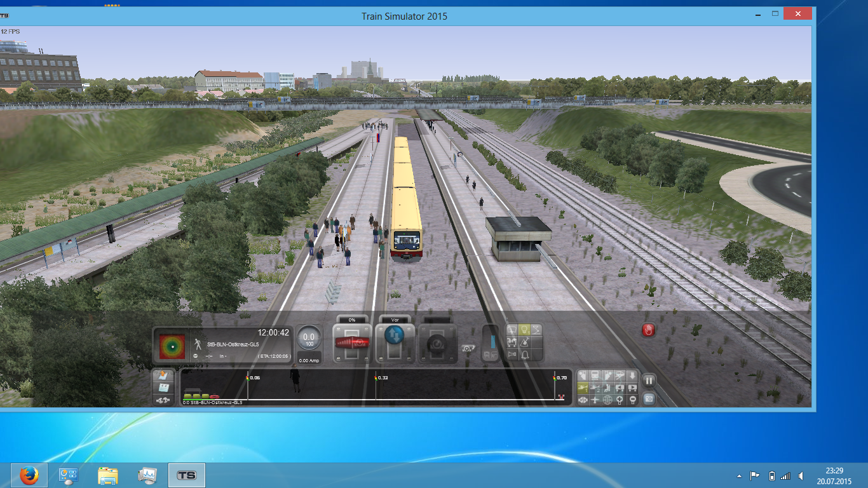The image size is (868, 488).
Task: Open the task assignment list icon
Action: click(163, 388)
